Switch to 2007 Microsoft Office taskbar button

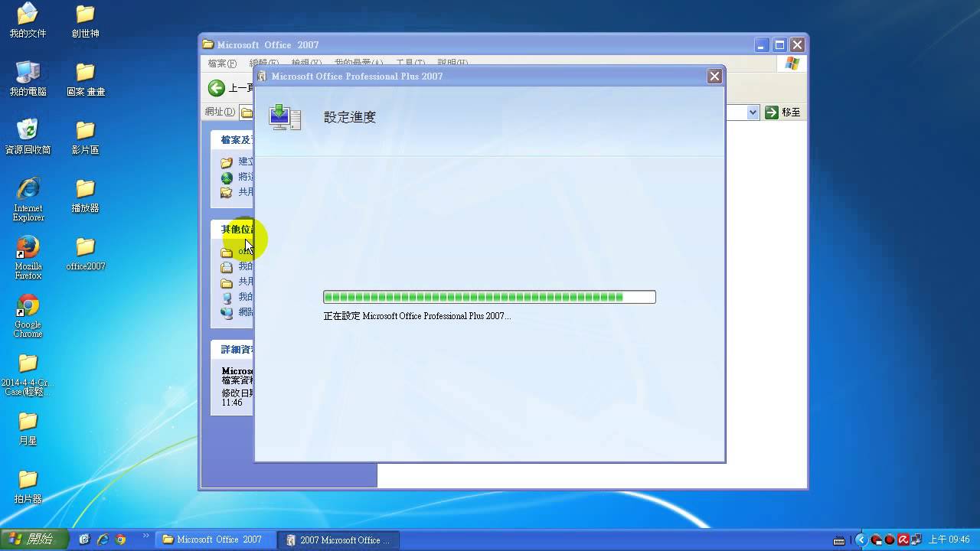[338, 540]
